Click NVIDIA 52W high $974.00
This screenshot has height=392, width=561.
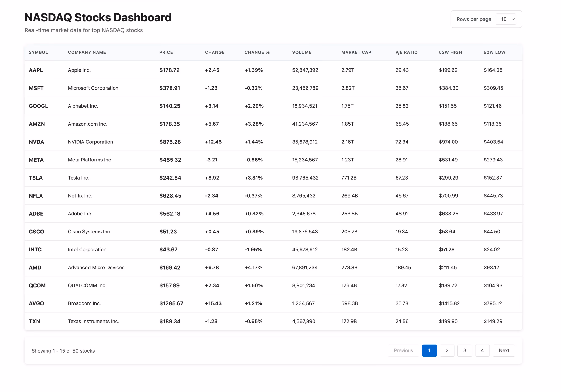(448, 142)
